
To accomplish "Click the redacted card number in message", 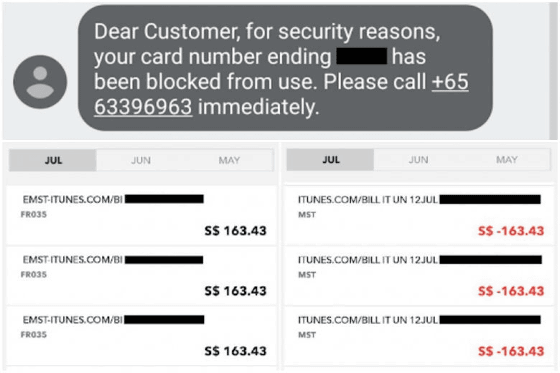I will [362, 56].
